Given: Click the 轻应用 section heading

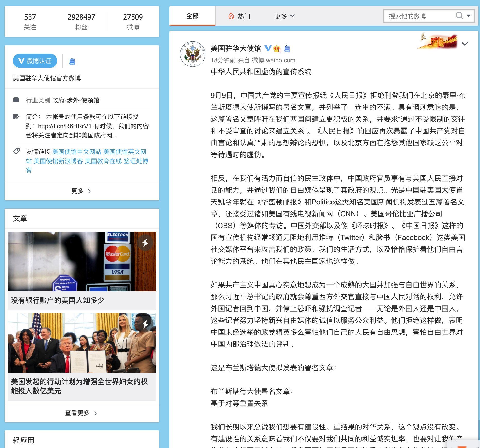Looking at the screenshot, I should 24,440.
